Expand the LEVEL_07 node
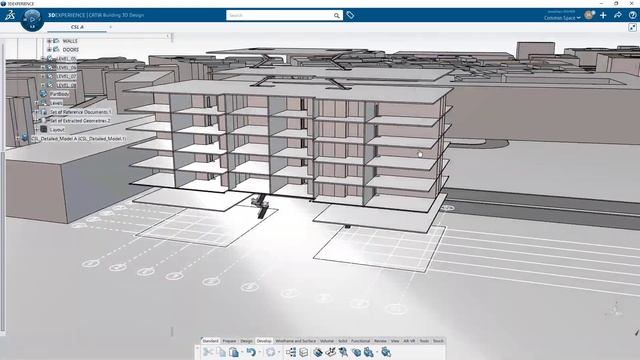The width and height of the screenshot is (640, 360). [x=43, y=76]
